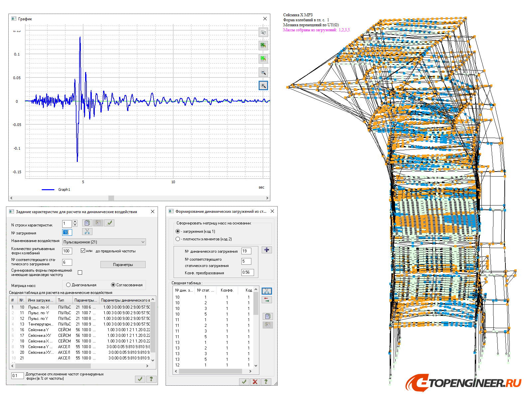Increment the 'N строки характеристик' spinner up arrow

75,221
